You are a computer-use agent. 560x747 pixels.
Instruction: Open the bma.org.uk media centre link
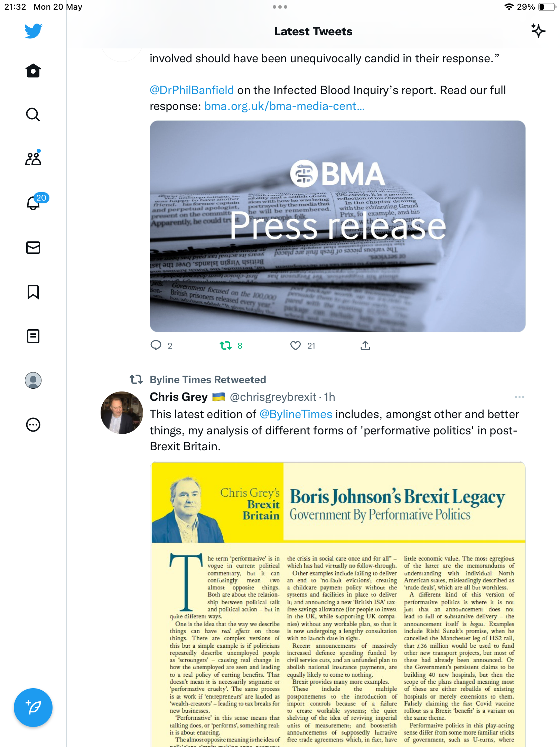tap(284, 106)
